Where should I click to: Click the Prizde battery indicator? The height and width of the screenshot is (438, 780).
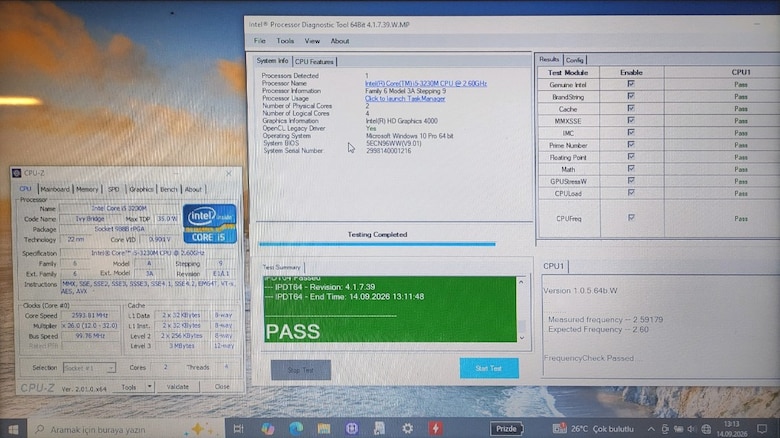tap(506, 429)
